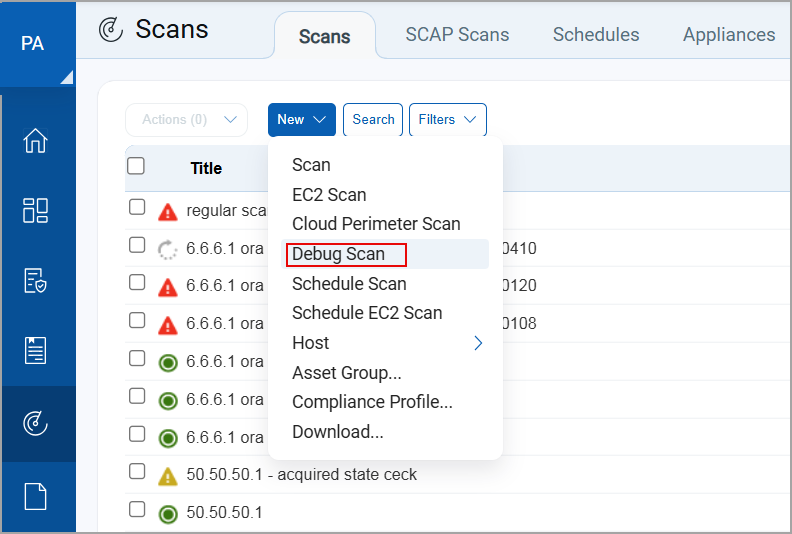Check the regular scan row checkbox
The width and height of the screenshot is (792, 534).
click(137, 207)
